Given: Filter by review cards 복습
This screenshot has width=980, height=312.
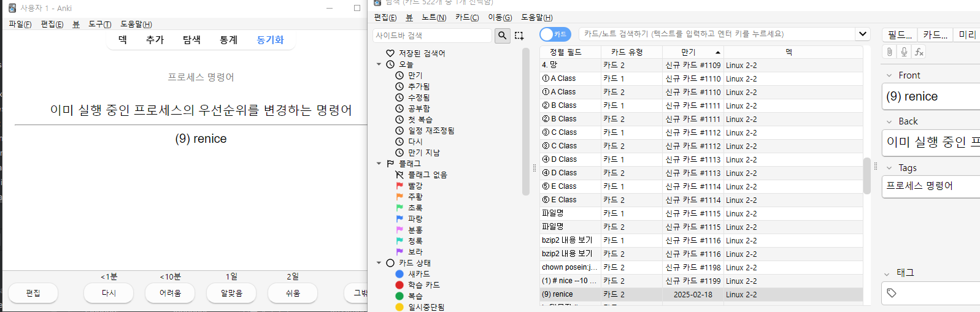Looking at the screenshot, I should [x=409, y=296].
